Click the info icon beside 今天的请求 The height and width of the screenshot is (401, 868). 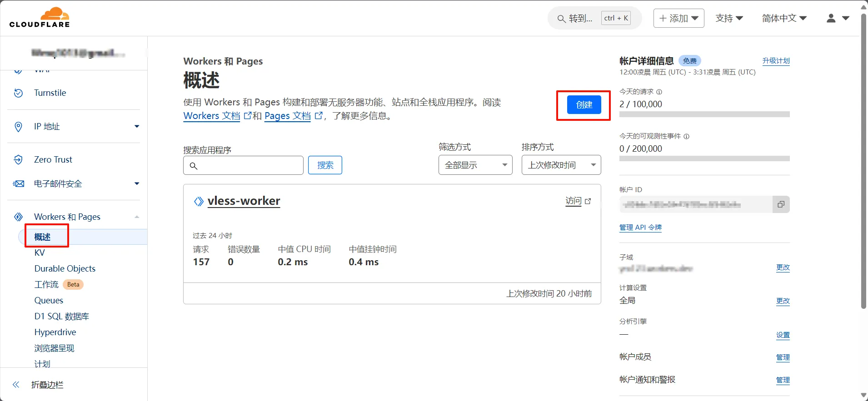pyautogui.click(x=659, y=92)
